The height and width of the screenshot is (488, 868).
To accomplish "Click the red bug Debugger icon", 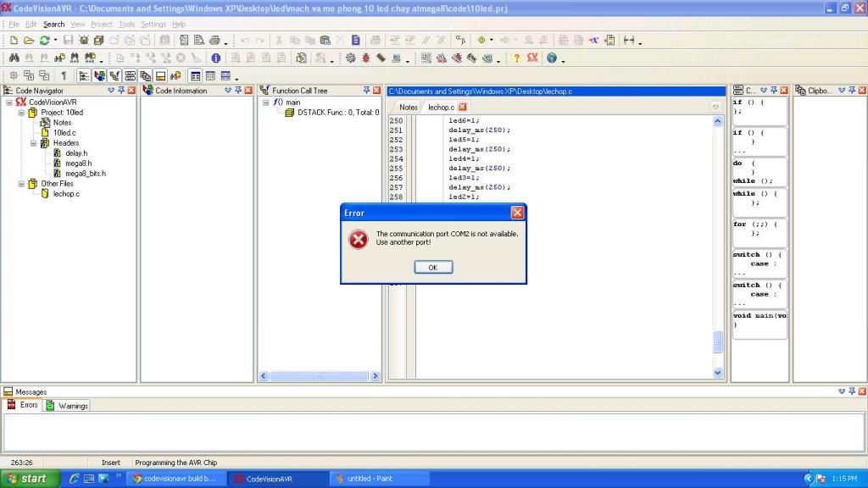I will click(366, 58).
